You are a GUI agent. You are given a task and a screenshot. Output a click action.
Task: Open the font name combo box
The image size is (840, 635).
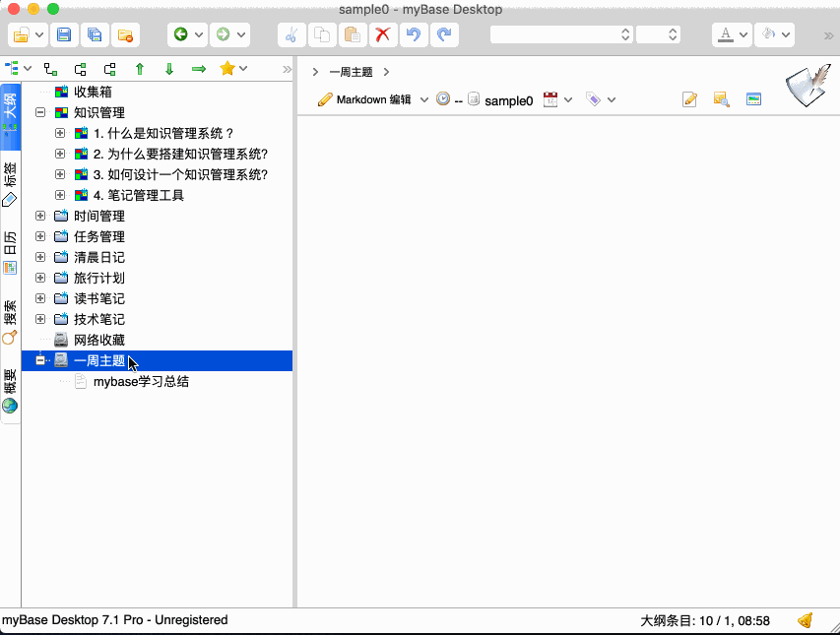(561, 34)
